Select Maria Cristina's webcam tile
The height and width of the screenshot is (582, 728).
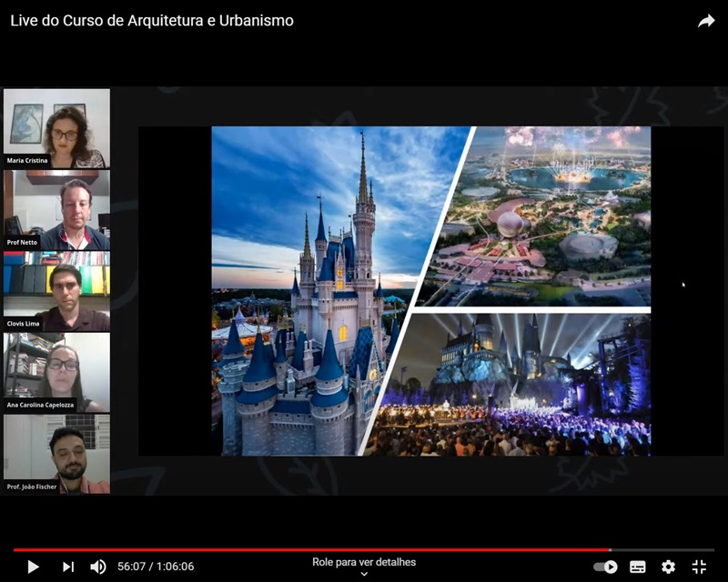tap(56, 128)
